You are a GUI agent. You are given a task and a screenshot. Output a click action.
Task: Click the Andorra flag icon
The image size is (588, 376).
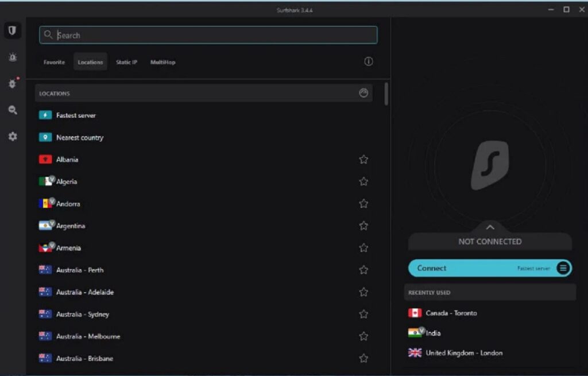pos(45,204)
